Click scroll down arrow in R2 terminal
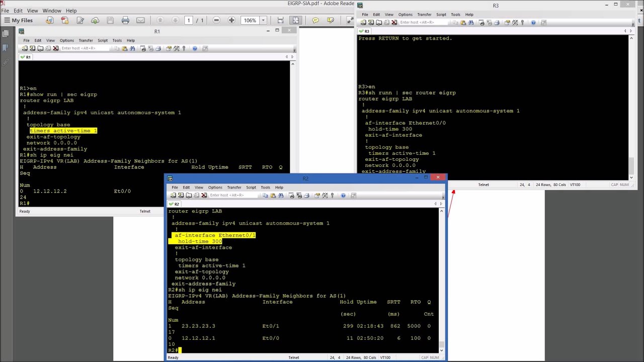The image size is (644, 362). (441, 349)
